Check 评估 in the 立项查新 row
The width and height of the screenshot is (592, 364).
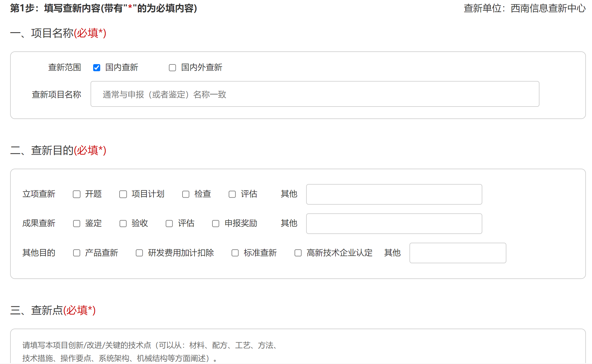(x=232, y=194)
